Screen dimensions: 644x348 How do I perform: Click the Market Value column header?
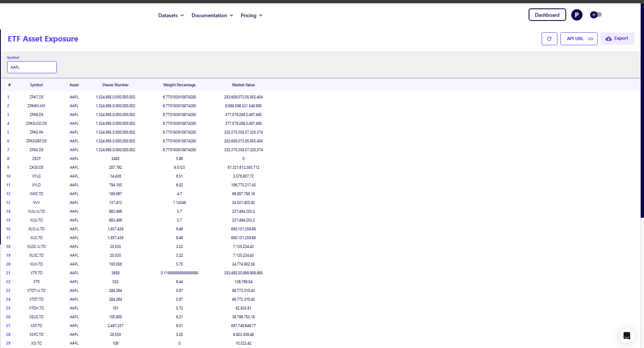pyautogui.click(x=243, y=85)
